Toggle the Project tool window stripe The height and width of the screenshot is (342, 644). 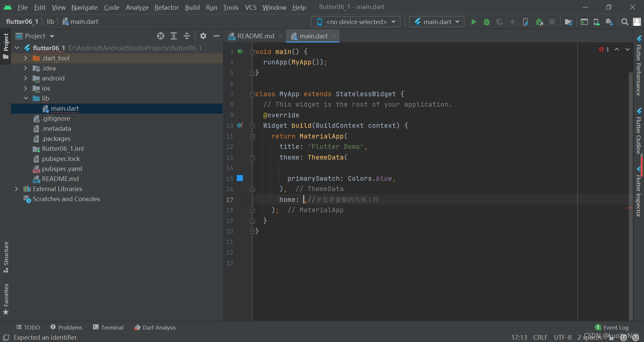pyautogui.click(x=6, y=46)
